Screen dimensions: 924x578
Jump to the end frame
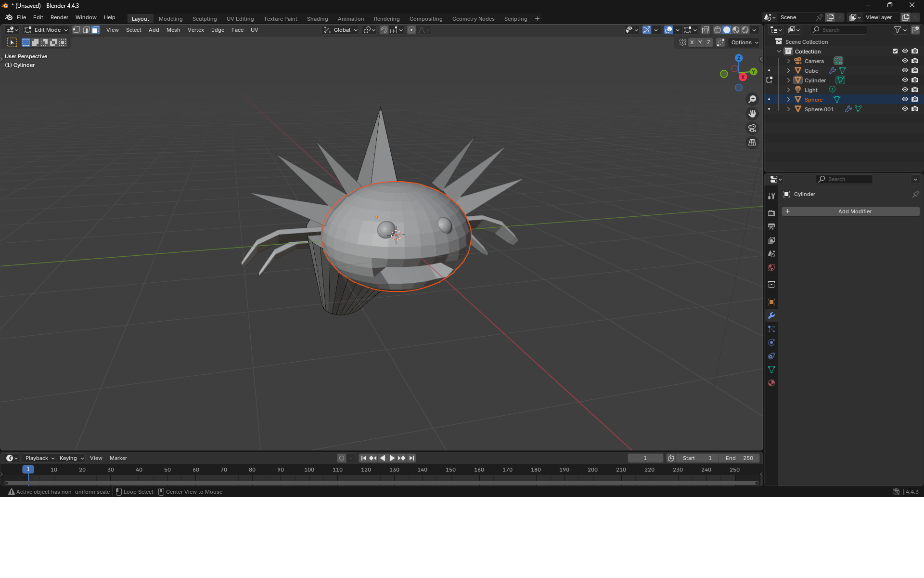point(411,458)
